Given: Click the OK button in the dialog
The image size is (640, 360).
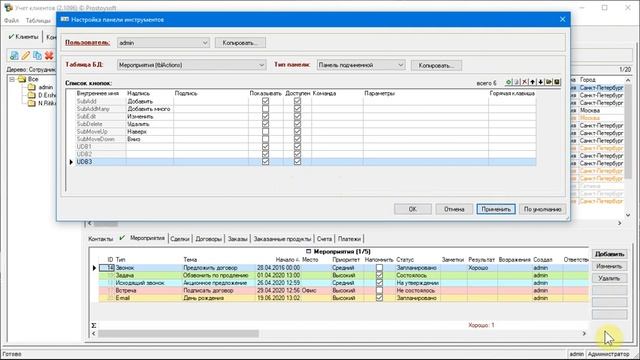Looking at the screenshot, I should [413, 209].
